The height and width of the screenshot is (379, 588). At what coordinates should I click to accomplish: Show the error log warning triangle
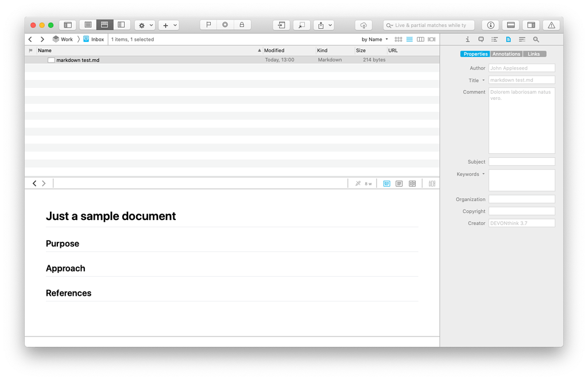551,25
